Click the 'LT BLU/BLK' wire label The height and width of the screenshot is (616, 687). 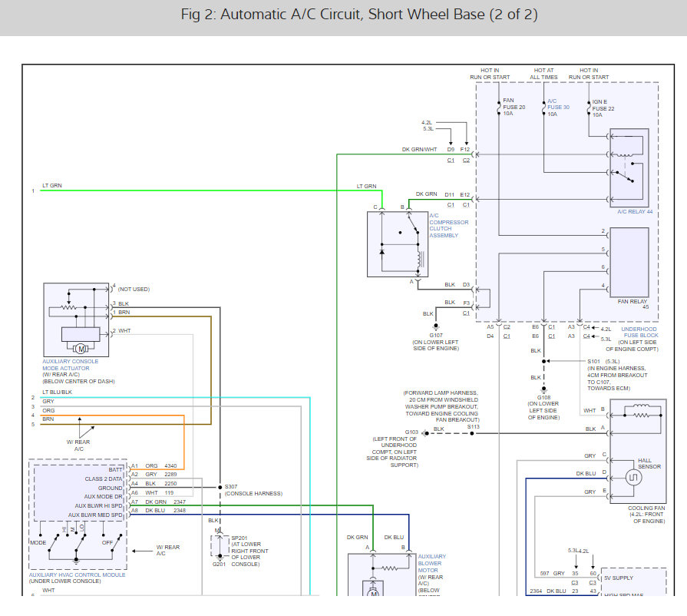57,392
